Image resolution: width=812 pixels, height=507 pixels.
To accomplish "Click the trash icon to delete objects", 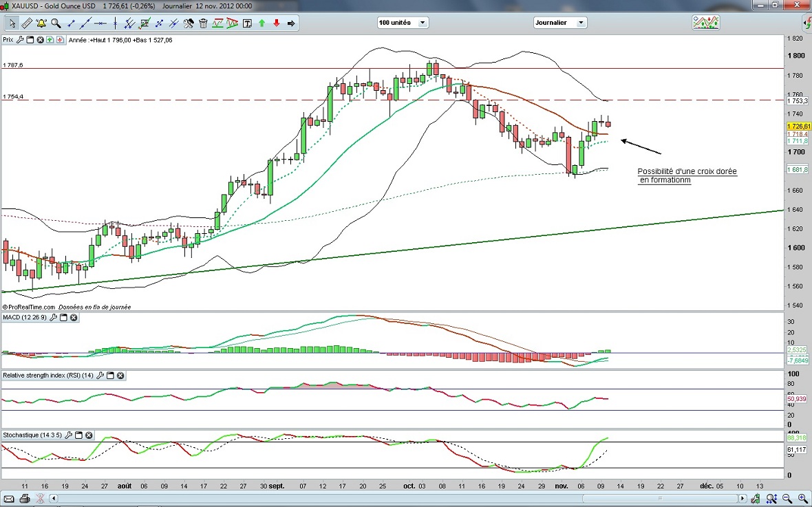I will click(203, 23).
